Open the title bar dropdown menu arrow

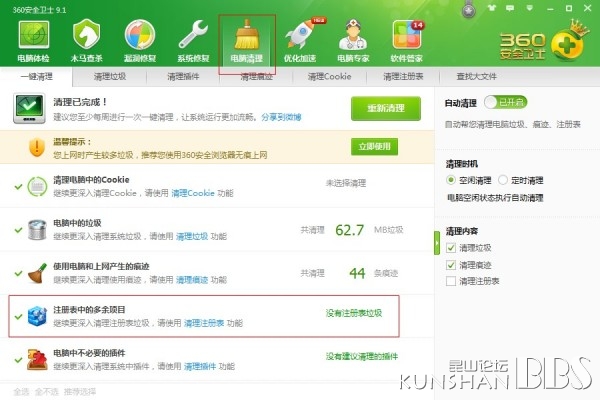pos(530,8)
